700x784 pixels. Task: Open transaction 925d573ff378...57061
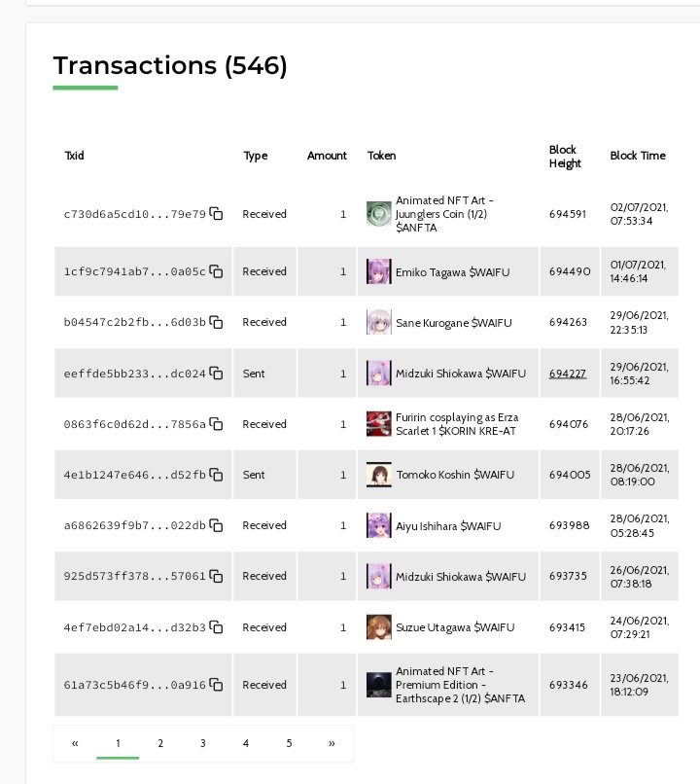point(134,576)
